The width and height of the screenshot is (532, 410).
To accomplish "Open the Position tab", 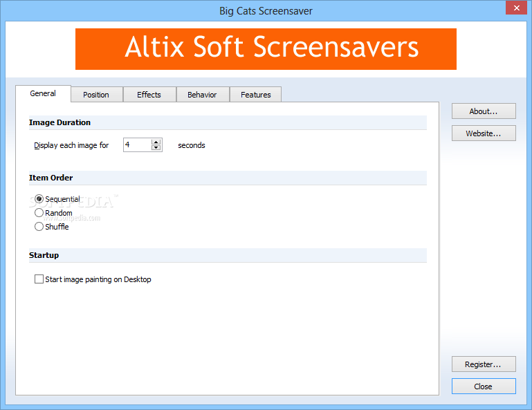I will [96, 95].
